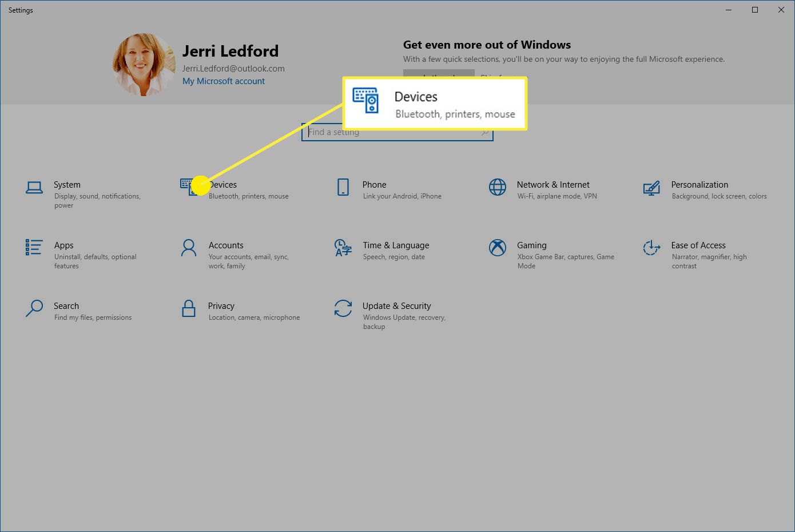Click 'Display, sound, notifications, power' description
The image size is (795, 532).
pos(97,201)
